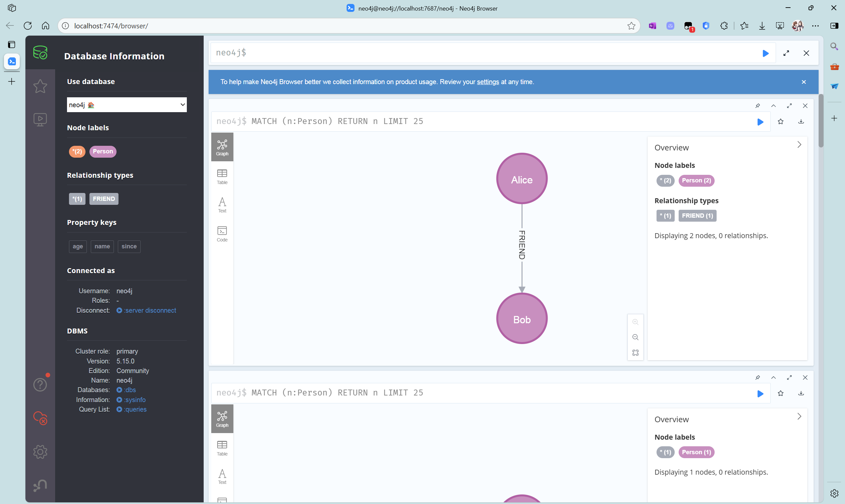Select the FRIEND relationship edge label
This screenshot has height=504, width=845.
522,245
